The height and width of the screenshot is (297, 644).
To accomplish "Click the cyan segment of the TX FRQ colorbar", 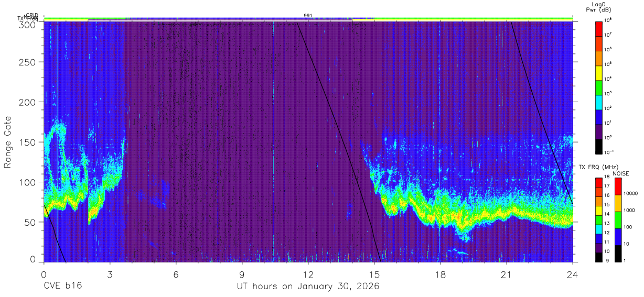I will point(599,229).
